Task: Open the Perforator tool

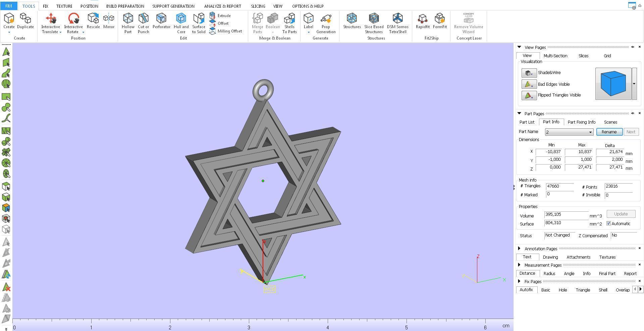Action: 161,21
